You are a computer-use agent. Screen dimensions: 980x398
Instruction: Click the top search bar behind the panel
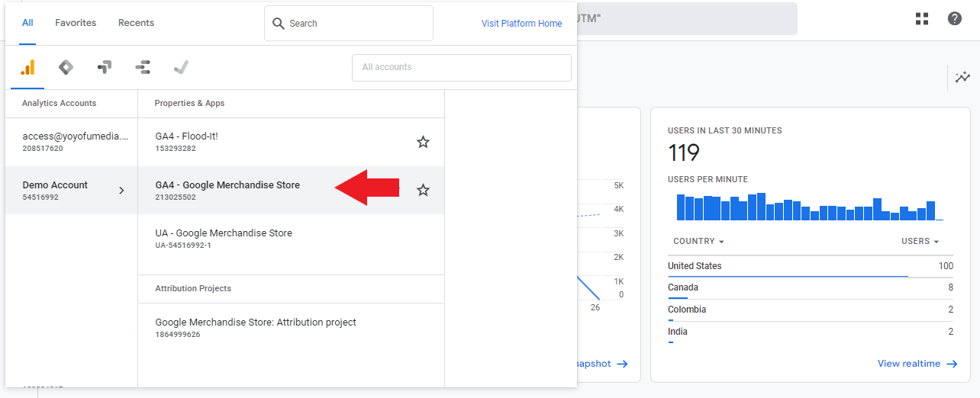click(687, 18)
